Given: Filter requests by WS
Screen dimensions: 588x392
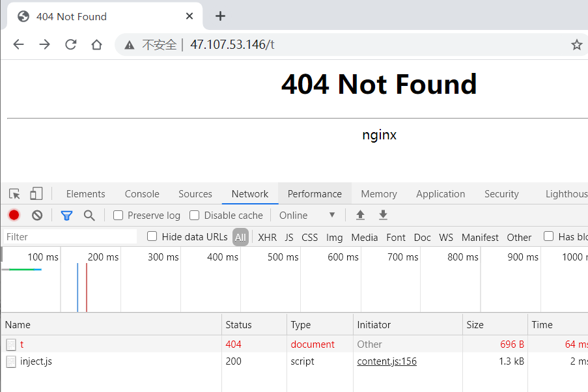Looking at the screenshot, I should click(x=446, y=238).
